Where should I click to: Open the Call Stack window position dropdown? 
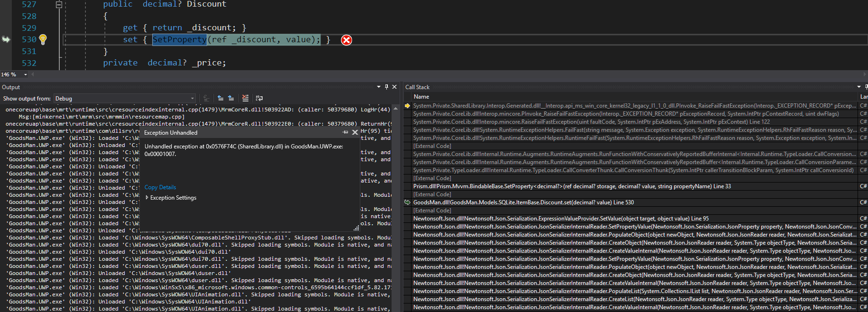point(859,87)
